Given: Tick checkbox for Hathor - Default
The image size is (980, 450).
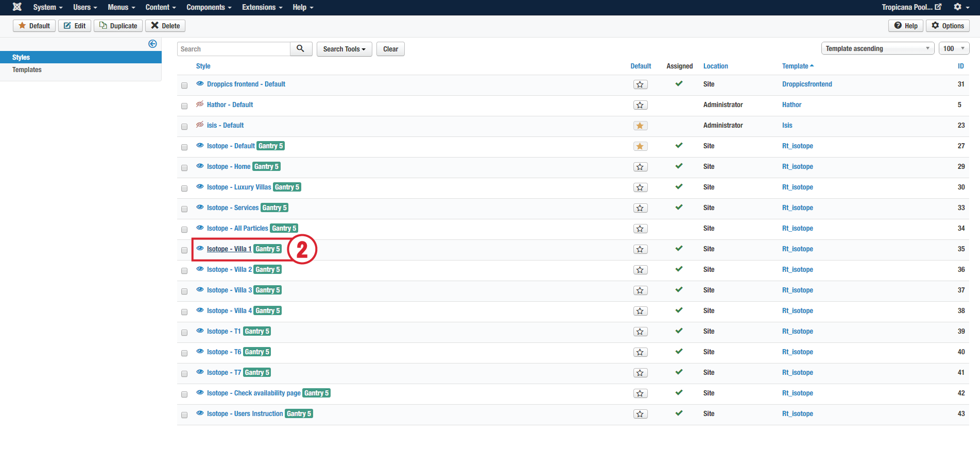Looking at the screenshot, I should [184, 106].
